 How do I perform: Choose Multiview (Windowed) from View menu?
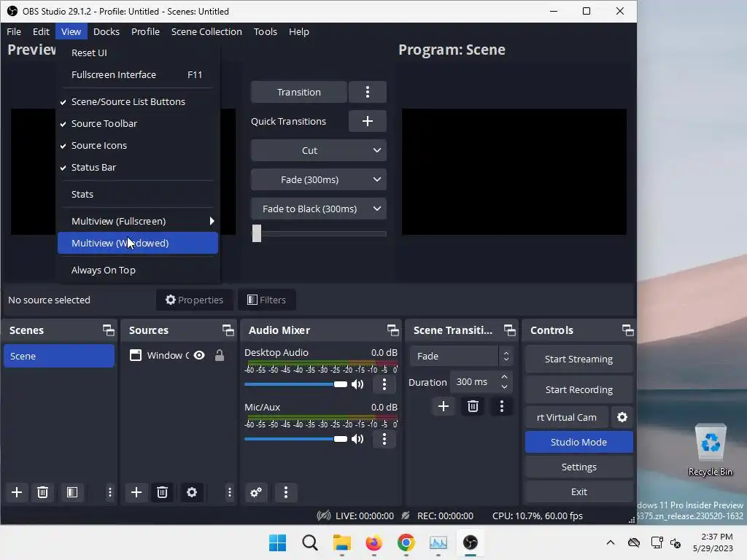tap(138, 243)
